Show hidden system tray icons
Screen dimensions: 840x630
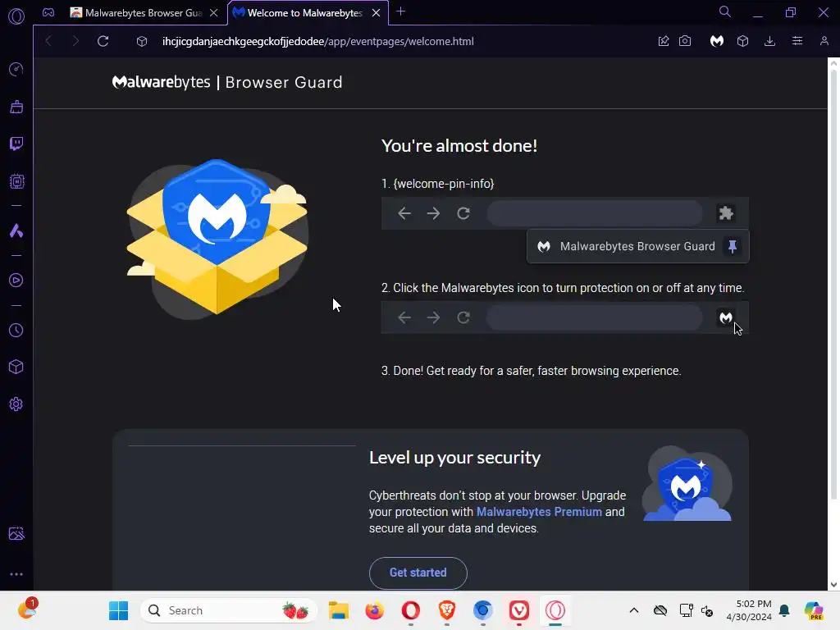(634, 610)
